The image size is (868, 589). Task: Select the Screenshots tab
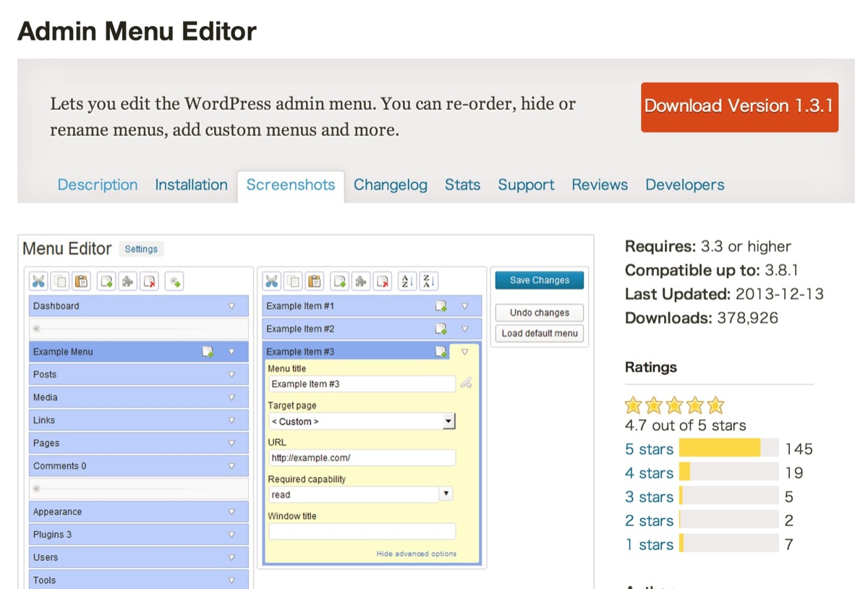pyautogui.click(x=291, y=185)
